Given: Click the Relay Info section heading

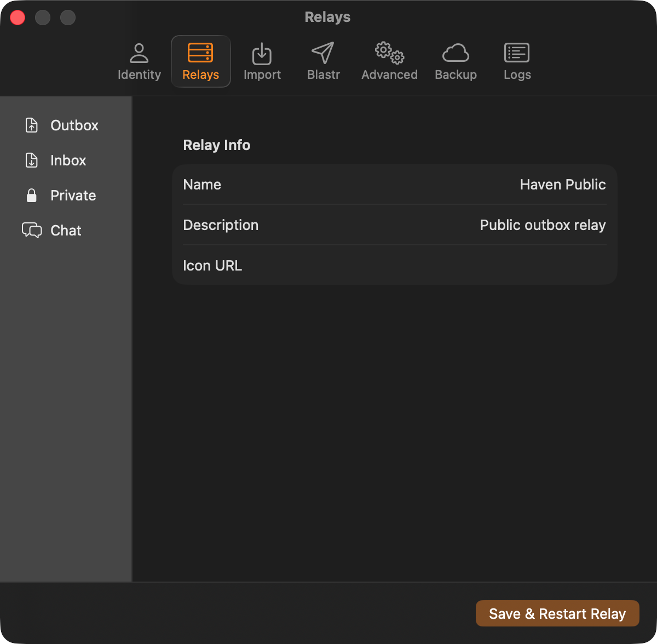Looking at the screenshot, I should tap(216, 145).
